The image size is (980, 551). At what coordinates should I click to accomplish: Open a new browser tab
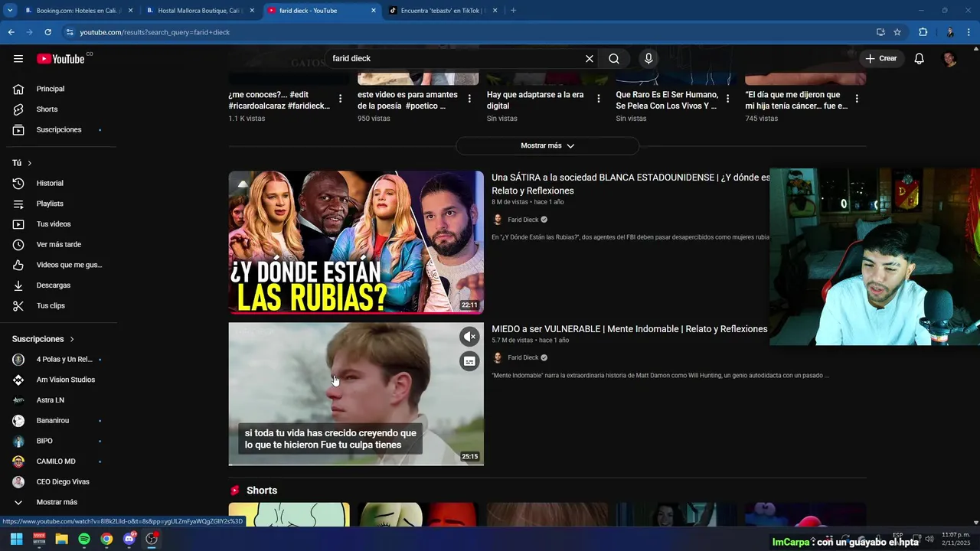[x=513, y=11]
